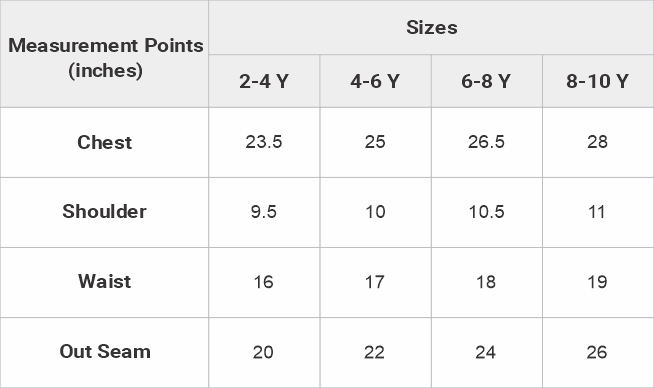Viewport: 654px width, 388px height.
Task: Click the Sizes header cell
Action: (431, 28)
